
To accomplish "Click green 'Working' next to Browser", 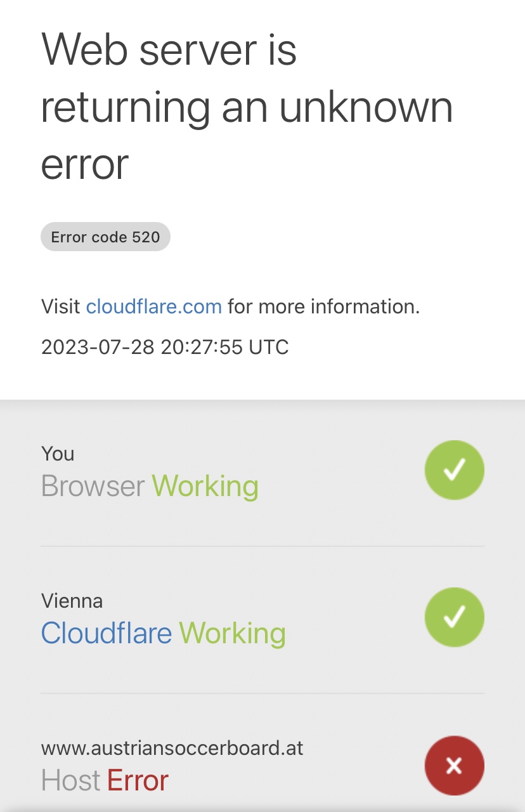I will point(205,486).
